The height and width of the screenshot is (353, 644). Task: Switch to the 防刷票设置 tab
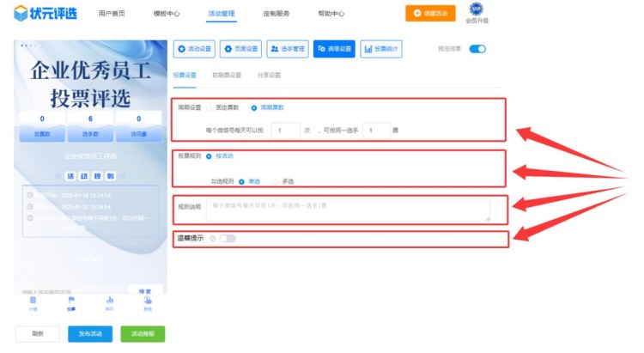[228, 76]
